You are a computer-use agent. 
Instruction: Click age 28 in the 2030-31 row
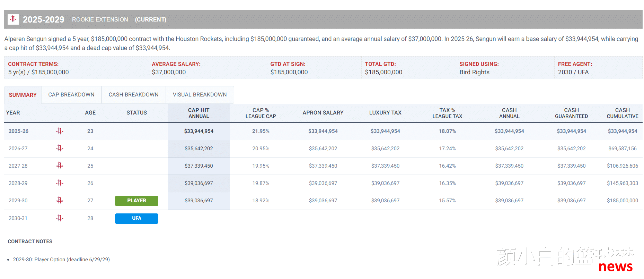point(90,218)
